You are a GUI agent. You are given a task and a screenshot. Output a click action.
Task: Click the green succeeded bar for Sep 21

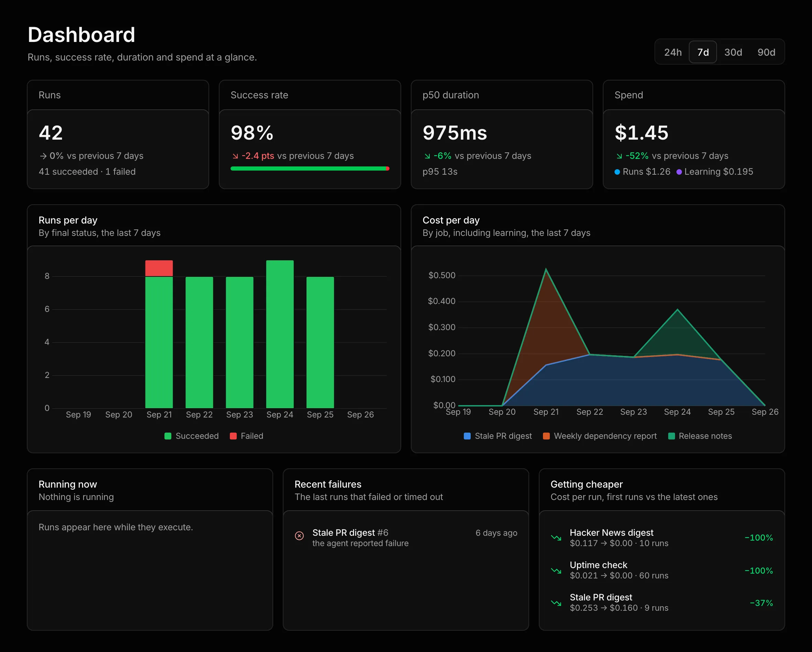[x=159, y=343]
